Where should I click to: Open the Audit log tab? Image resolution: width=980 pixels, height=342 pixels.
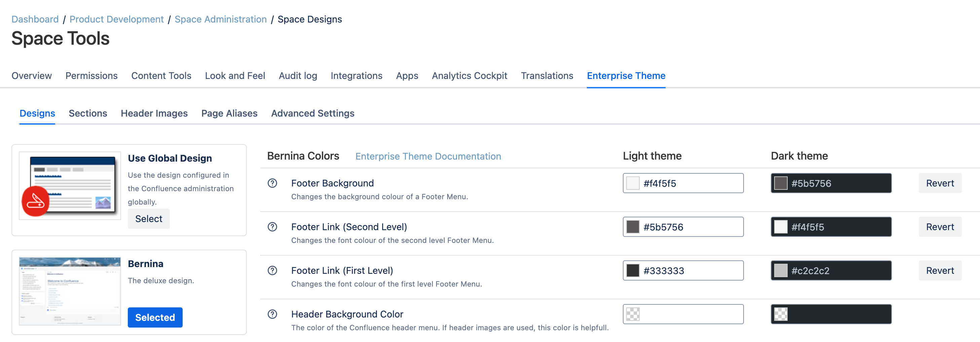298,76
